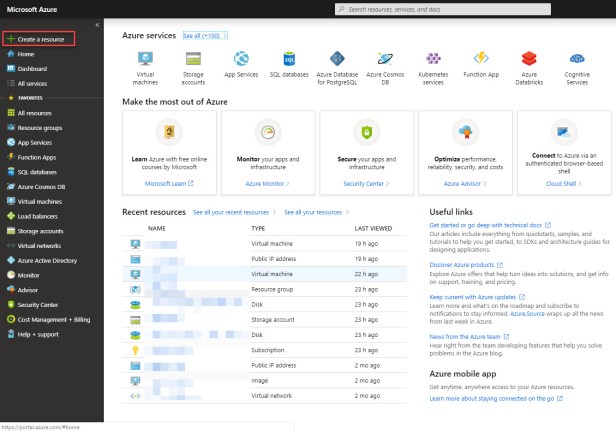Open Azure Cosmos DB service icon
The width and height of the screenshot is (616, 431).
(385, 59)
